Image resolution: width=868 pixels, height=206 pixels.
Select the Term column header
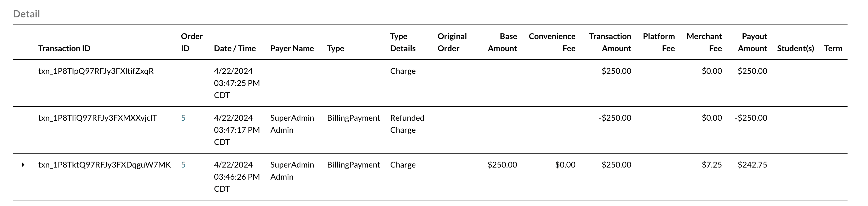833,48
